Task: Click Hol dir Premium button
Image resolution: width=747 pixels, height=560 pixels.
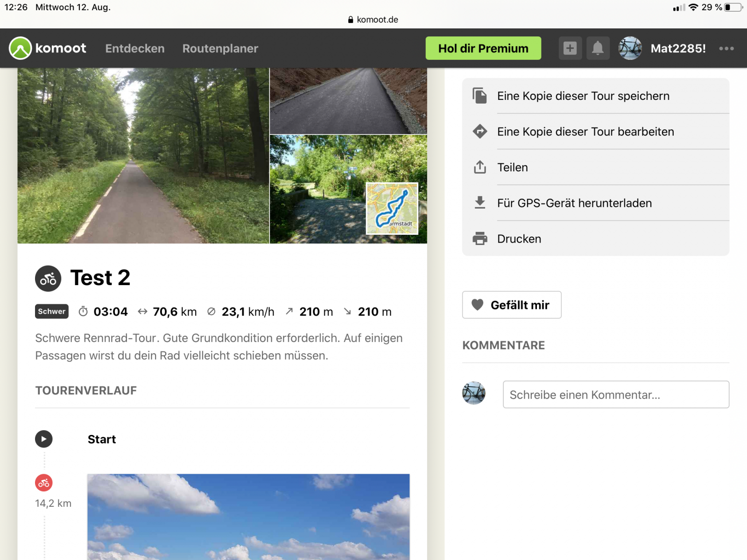Action: coord(483,48)
